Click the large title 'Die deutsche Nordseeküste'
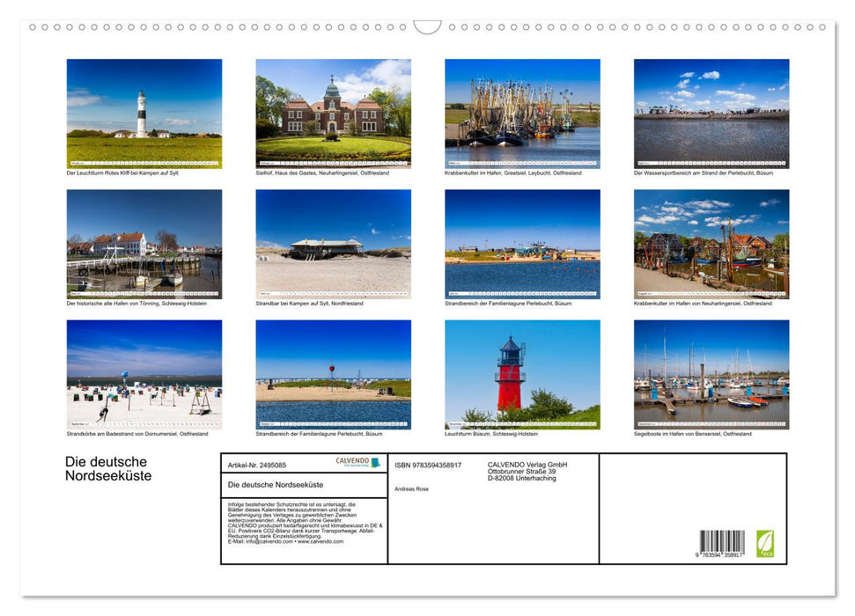The height and width of the screenshot is (616, 855). point(108,469)
